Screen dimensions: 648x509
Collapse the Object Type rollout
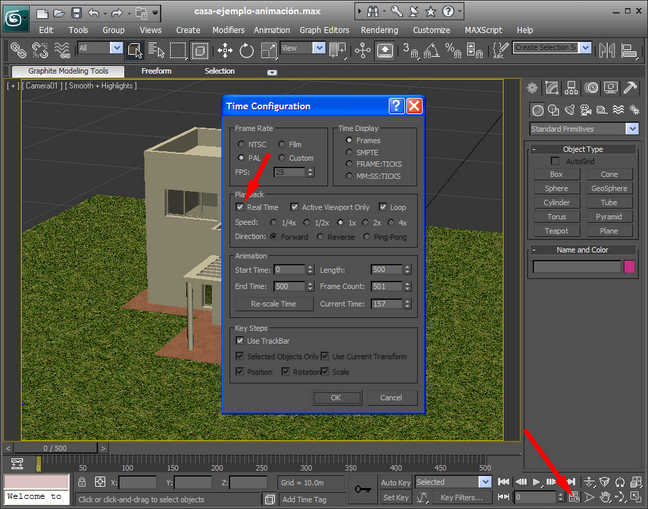583,149
